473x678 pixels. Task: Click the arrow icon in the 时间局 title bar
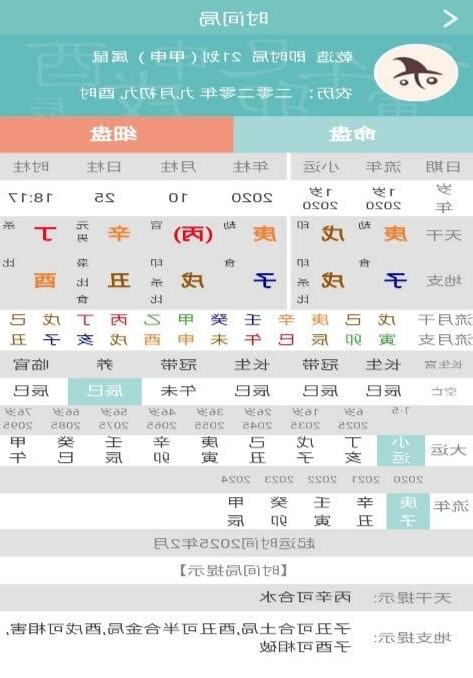pos(450,19)
